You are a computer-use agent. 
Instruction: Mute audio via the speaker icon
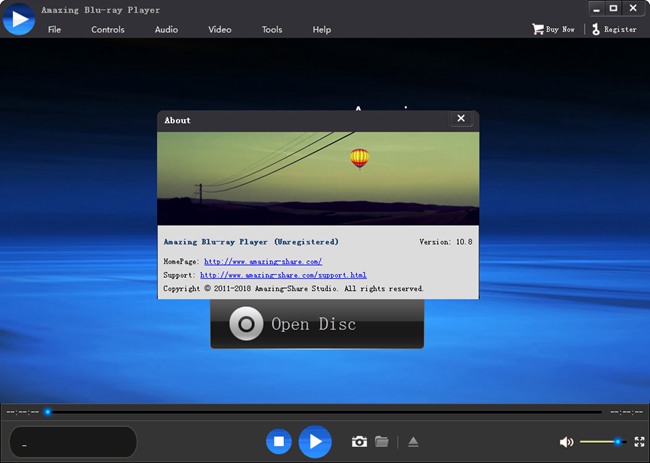566,442
